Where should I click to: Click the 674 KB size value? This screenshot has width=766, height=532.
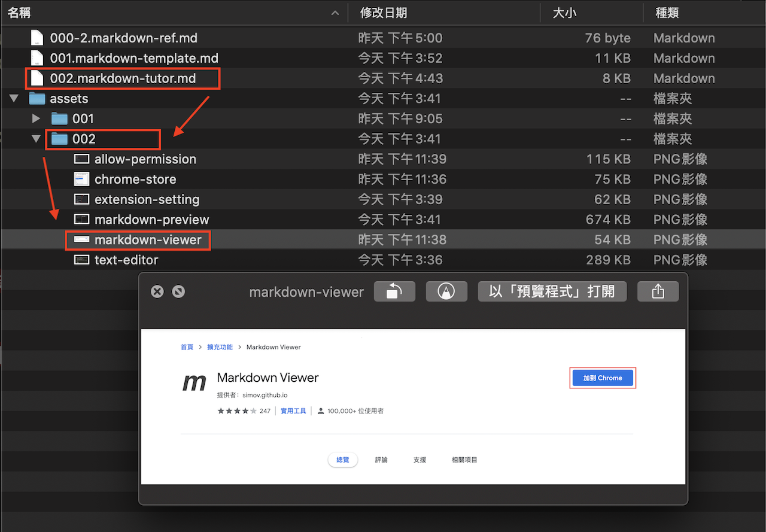608,220
